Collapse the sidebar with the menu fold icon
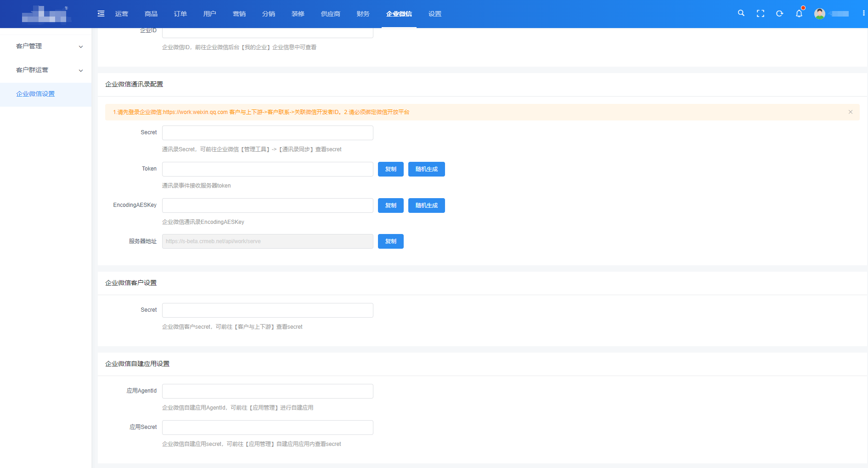The image size is (868, 468). click(101, 14)
